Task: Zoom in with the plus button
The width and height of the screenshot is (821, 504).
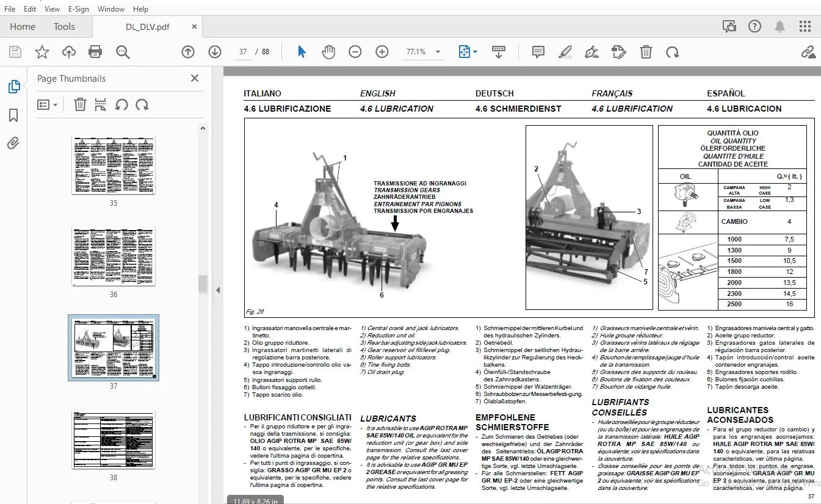Action: coord(382,52)
